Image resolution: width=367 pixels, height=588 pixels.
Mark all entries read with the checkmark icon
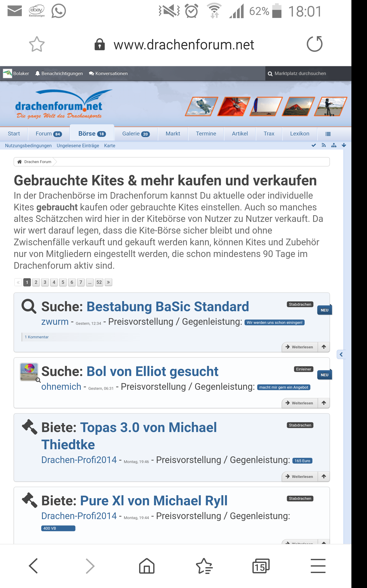[x=314, y=145]
